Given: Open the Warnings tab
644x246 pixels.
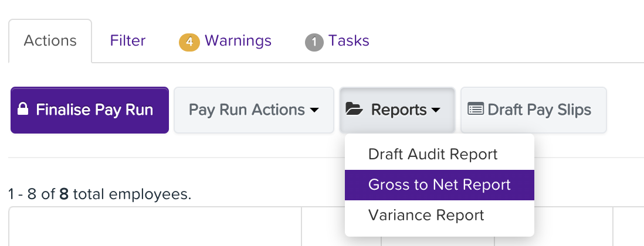Looking at the screenshot, I should (x=225, y=41).
